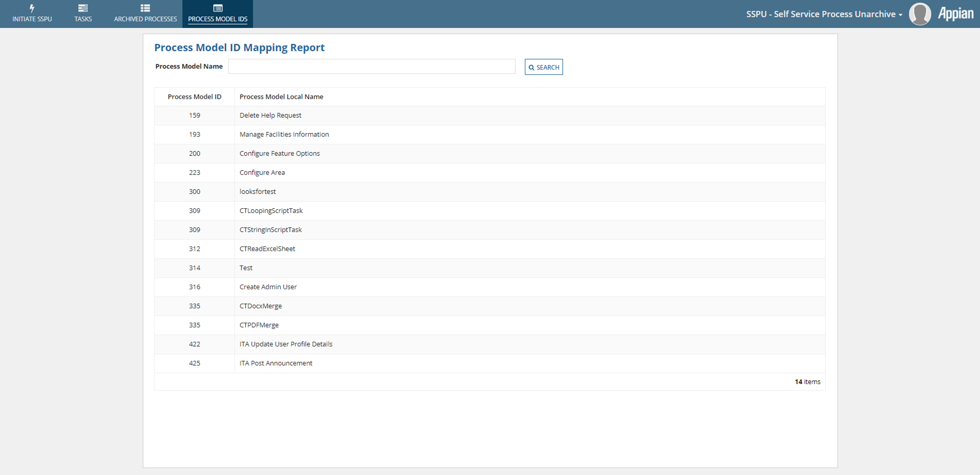Click the Test process model name
980x475 pixels.
click(246, 268)
